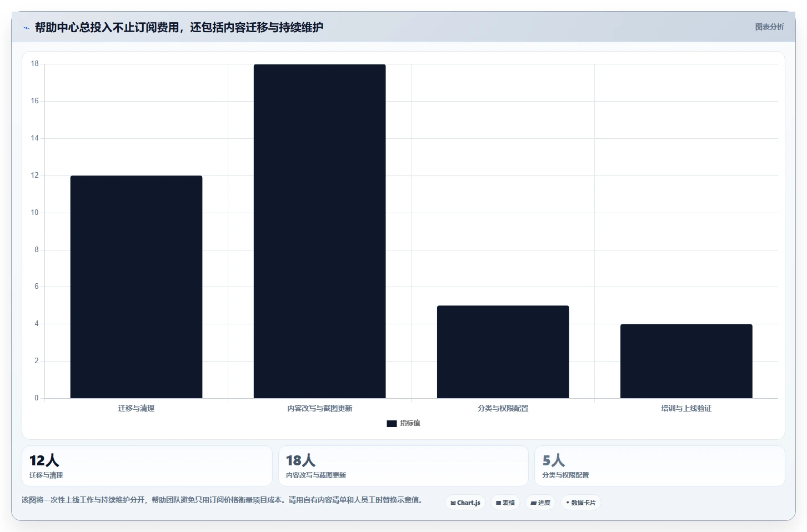The image size is (807, 532).
Task: Click the 表格 tag chip
Action: click(505, 503)
